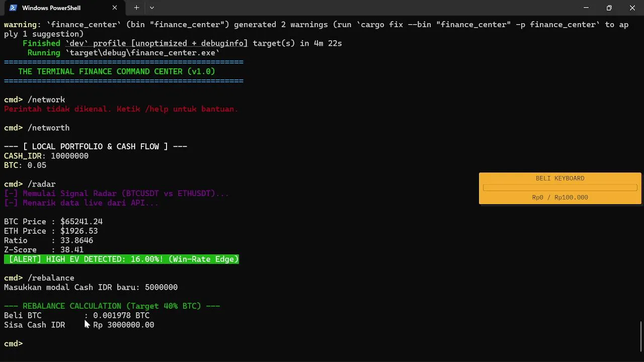Maximize or restore the terminal window
The width and height of the screenshot is (644, 362).
[x=609, y=8]
